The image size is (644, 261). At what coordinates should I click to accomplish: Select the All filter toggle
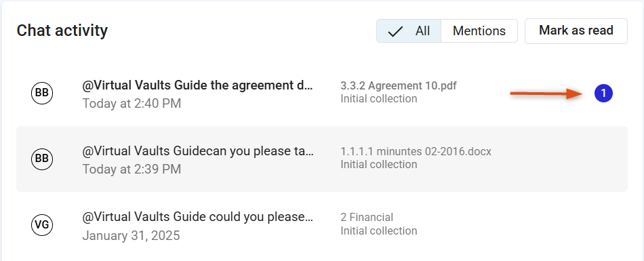pyautogui.click(x=409, y=31)
